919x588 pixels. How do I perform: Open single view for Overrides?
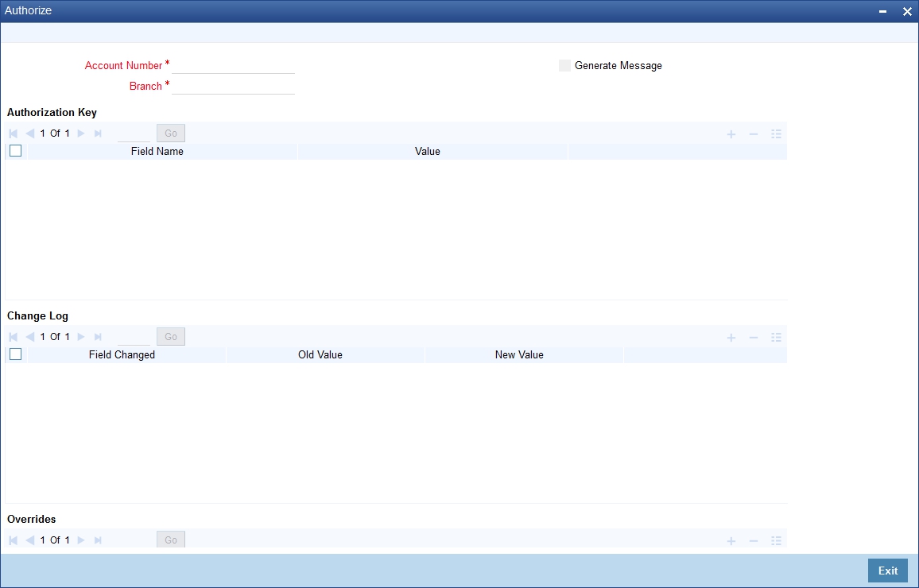776,540
